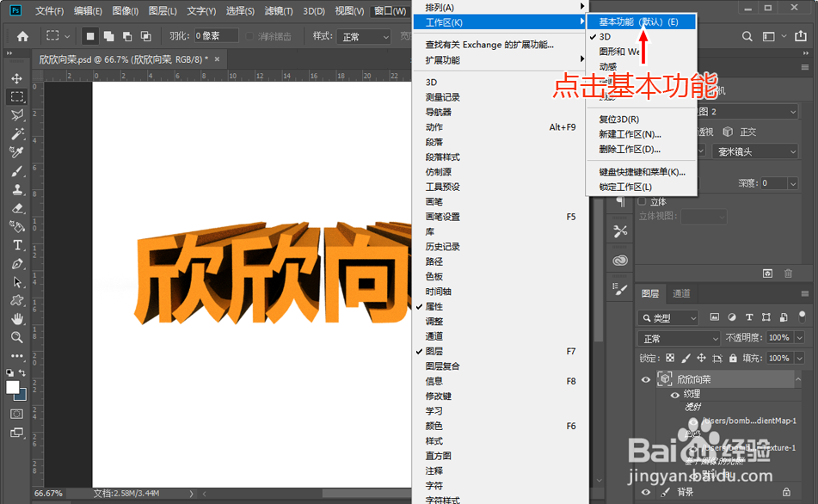Viewport: 818px width, 504px height.
Task: Switch to the 通道 tab
Action: (682, 294)
